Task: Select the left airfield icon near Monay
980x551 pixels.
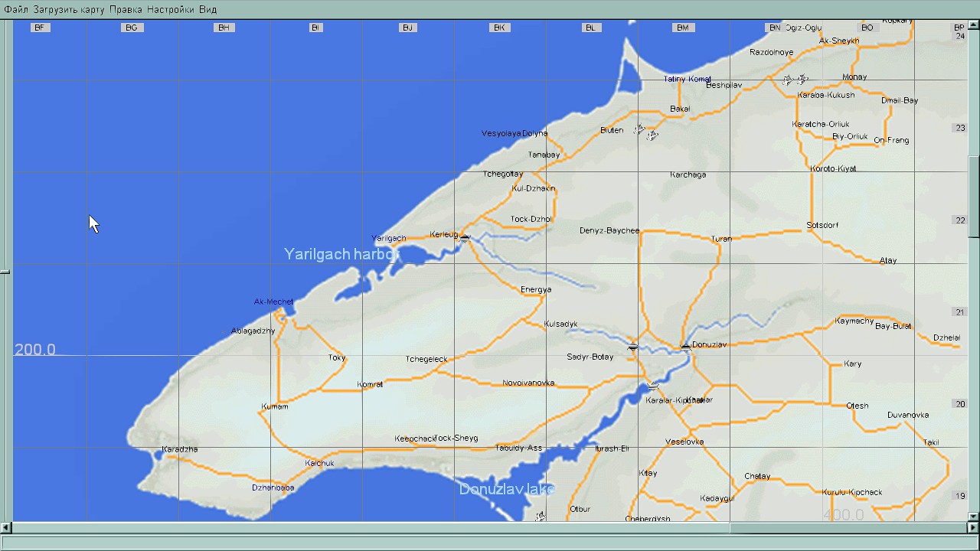Action: [x=788, y=80]
